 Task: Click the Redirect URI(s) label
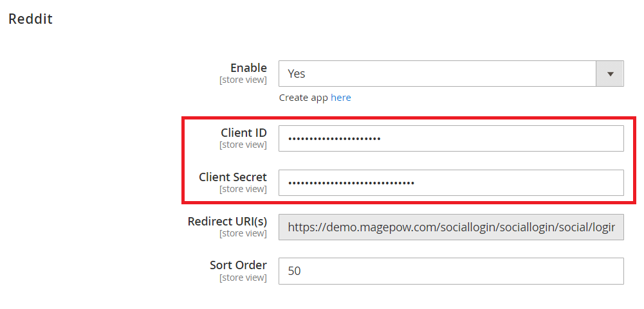(227, 221)
